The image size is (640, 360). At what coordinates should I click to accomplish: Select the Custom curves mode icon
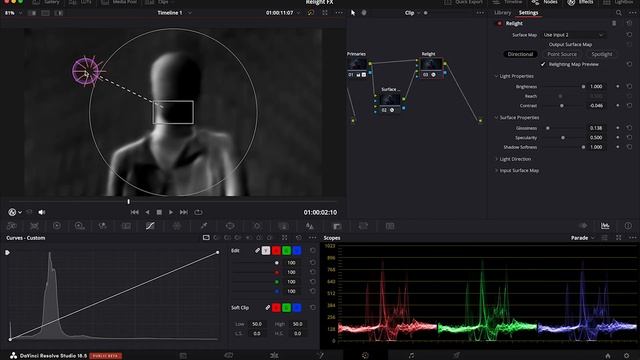point(206,238)
